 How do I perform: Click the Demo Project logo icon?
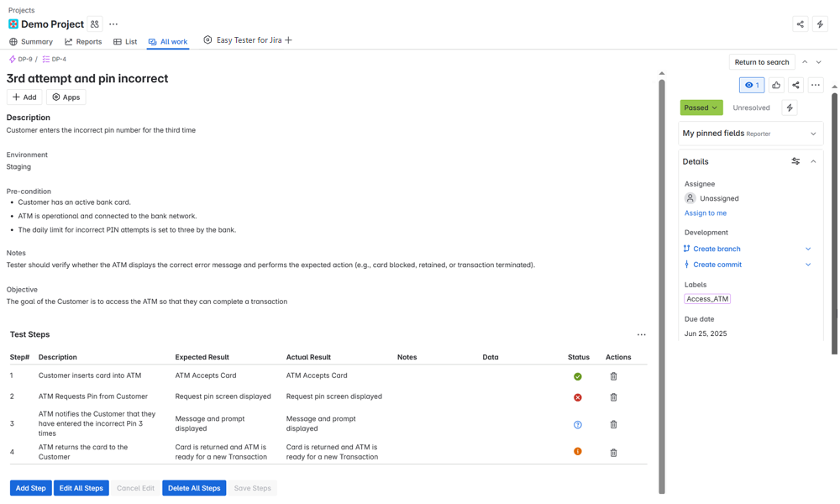(13, 24)
